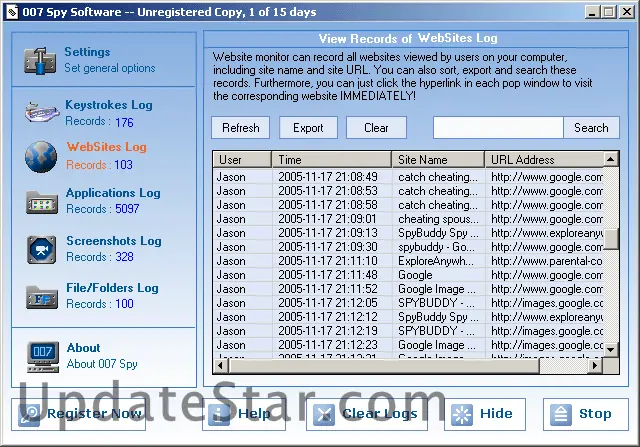The width and height of the screenshot is (640, 447).
Task: Click the About 007 monitor icon
Action: click(x=43, y=357)
